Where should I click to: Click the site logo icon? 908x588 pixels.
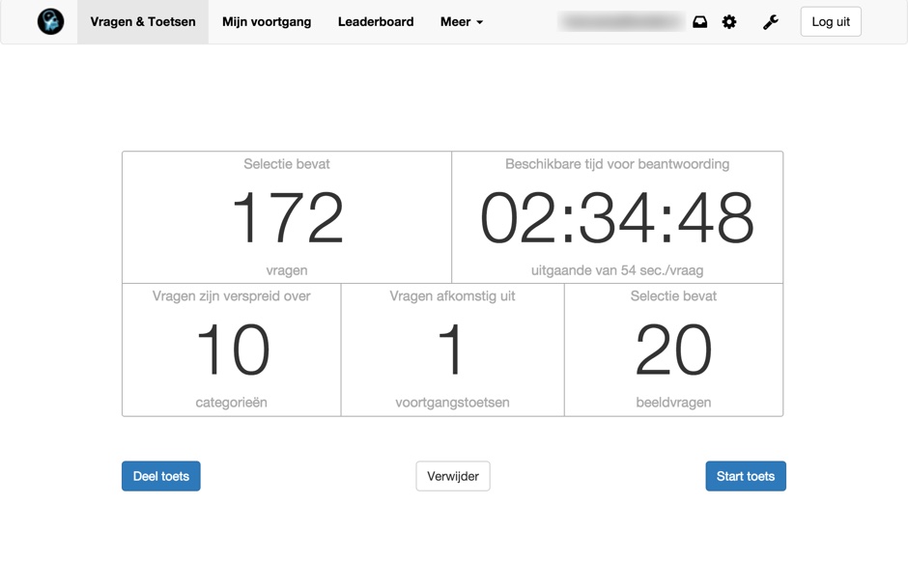coord(50,21)
